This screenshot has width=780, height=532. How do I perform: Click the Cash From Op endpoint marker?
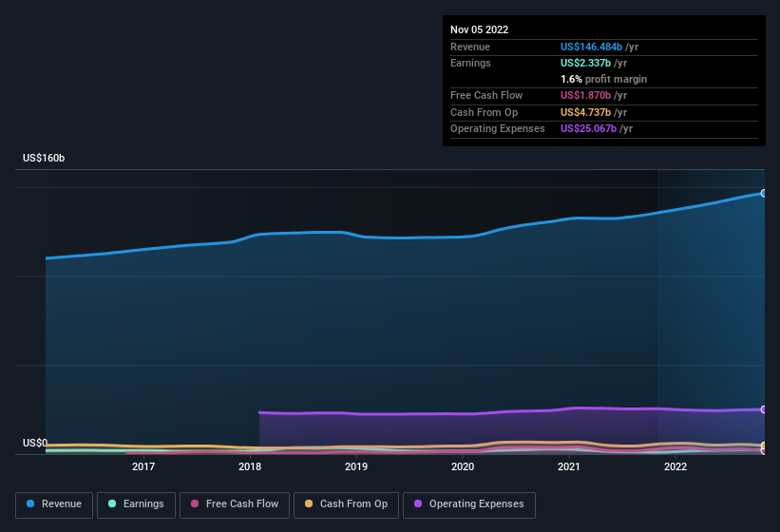(764, 446)
